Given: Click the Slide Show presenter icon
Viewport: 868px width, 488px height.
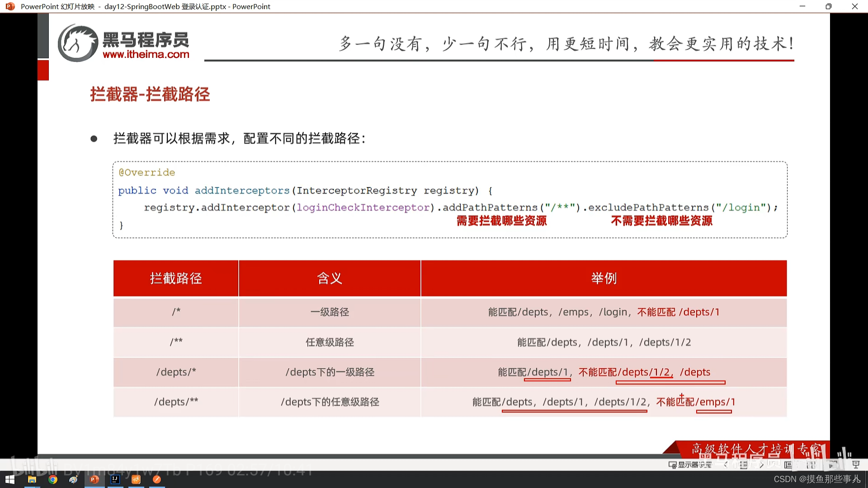Looking at the screenshot, I should [856, 465].
